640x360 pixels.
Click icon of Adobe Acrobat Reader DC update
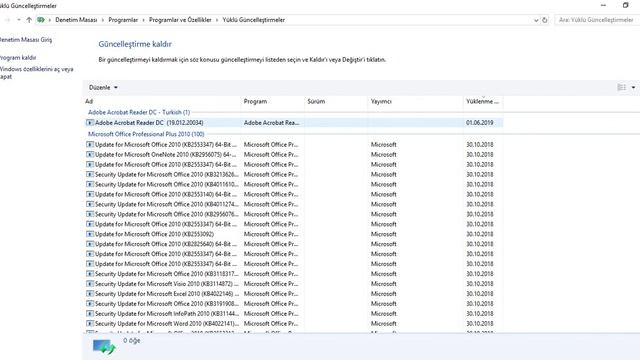[x=90, y=122]
